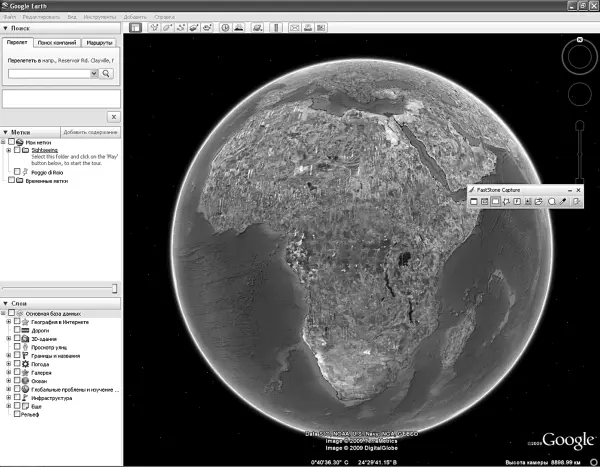The width and height of the screenshot is (600, 467).
Task: Toggle the Галерея layer checkbox
Action: [17, 372]
